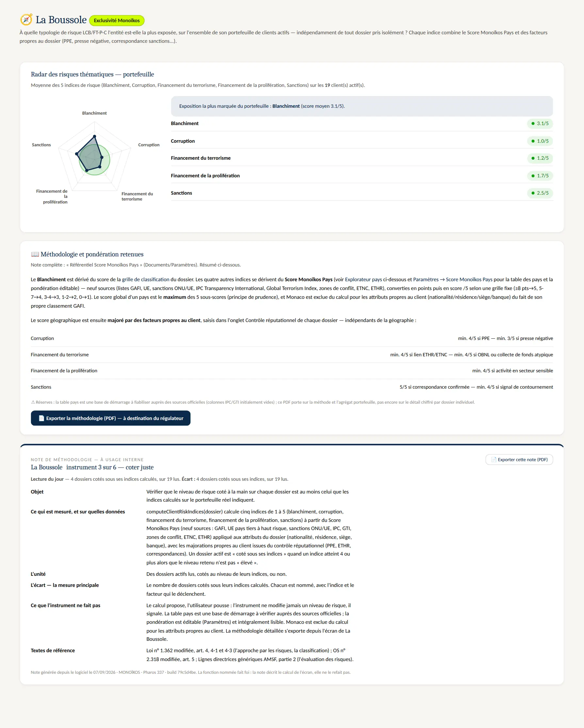Open the Paramètres → Score Monoïkos Pays link
This screenshot has width=584, height=728.
[453, 280]
